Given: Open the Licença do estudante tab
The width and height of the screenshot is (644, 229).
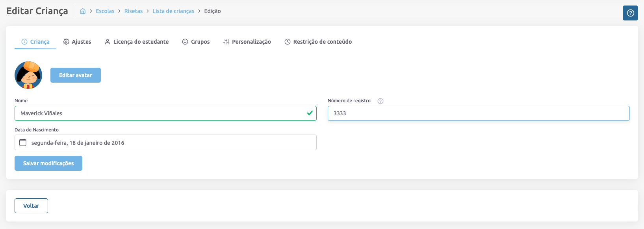Looking at the screenshot, I should point(141,42).
